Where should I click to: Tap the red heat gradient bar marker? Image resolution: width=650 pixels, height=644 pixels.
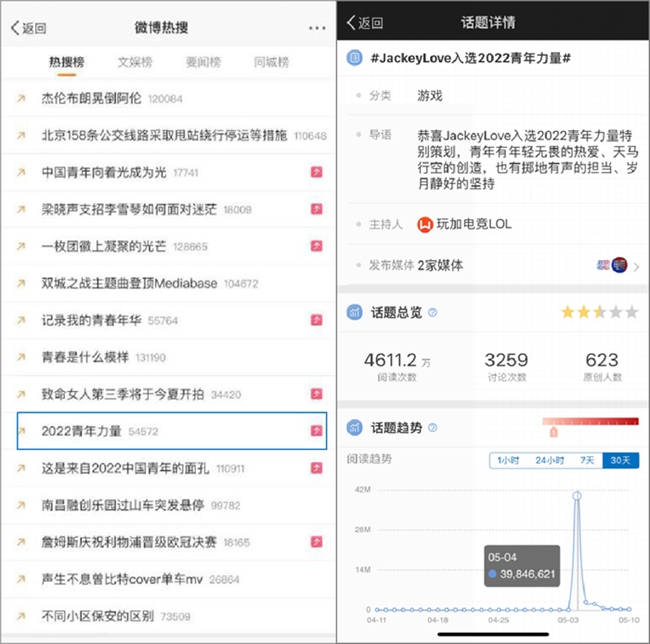(553, 432)
